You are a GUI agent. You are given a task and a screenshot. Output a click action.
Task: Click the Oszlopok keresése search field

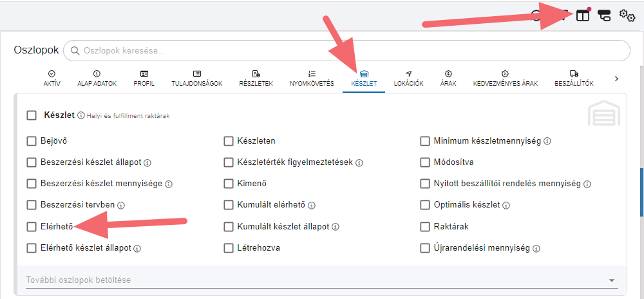(348, 50)
